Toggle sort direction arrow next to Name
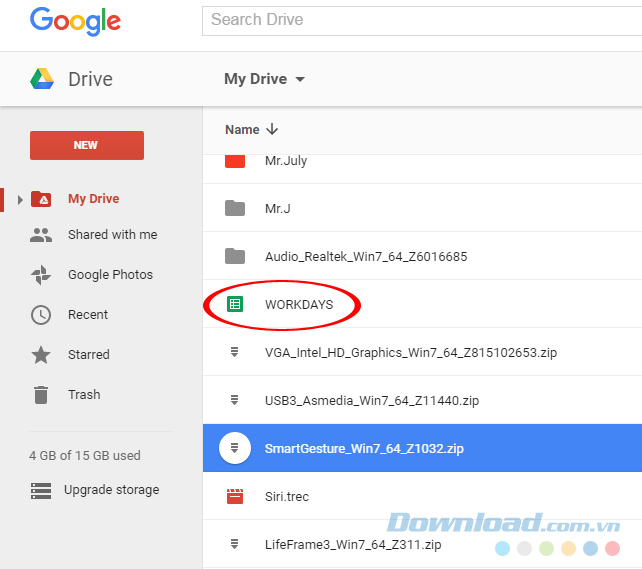This screenshot has height=569, width=642. click(272, 129)
